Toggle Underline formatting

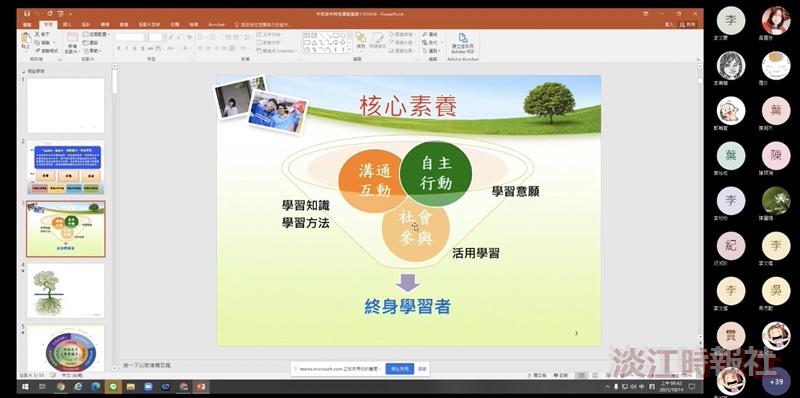(135, 48)
